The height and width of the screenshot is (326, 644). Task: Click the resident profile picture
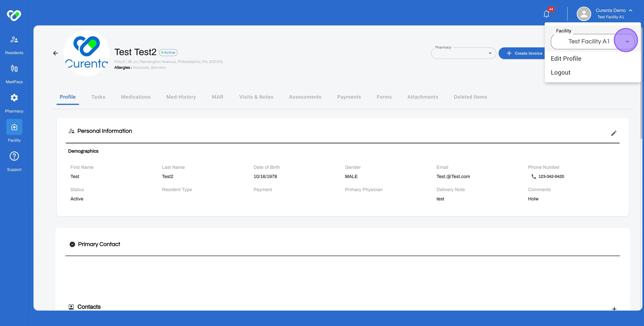86,53
